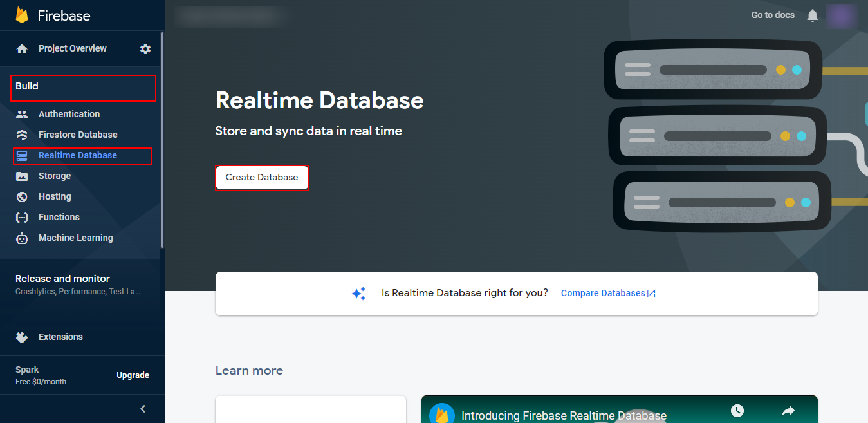The height and width of the screenshot is (423, 868).
Task: Click the Realtime Database page title
Action: [320, 101]
